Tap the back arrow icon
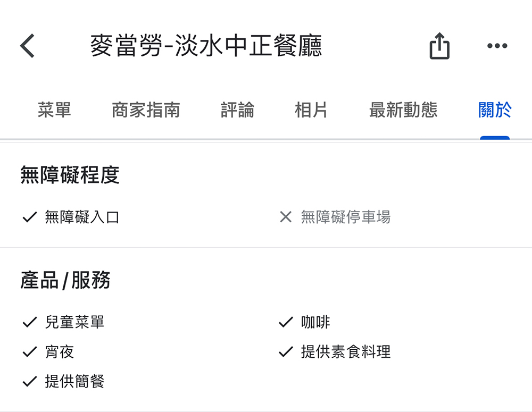Image resolution: width=532 pixels, height=412 pixels. [28, 46]
